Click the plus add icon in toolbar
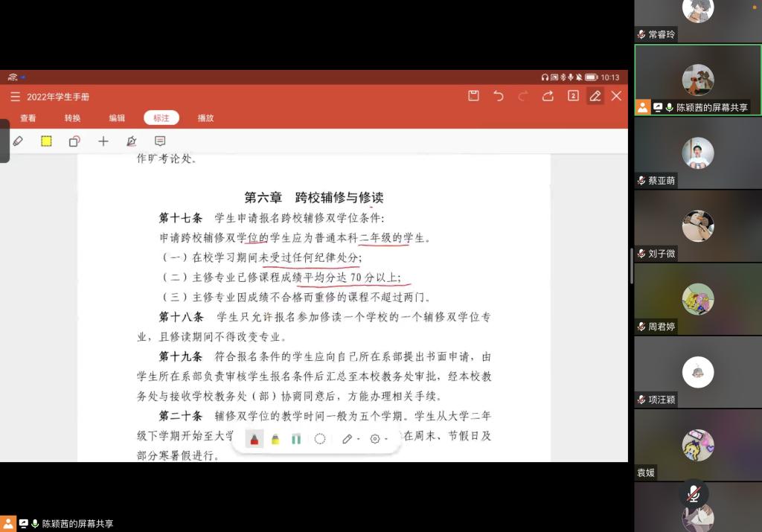 103,141
